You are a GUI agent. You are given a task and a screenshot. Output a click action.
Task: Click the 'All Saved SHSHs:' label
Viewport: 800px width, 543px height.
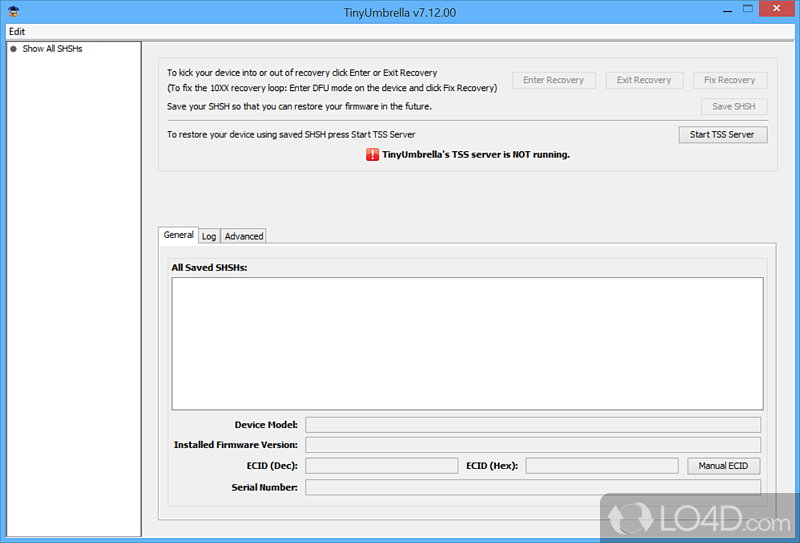pyautogui.click(x=209, y=268)
